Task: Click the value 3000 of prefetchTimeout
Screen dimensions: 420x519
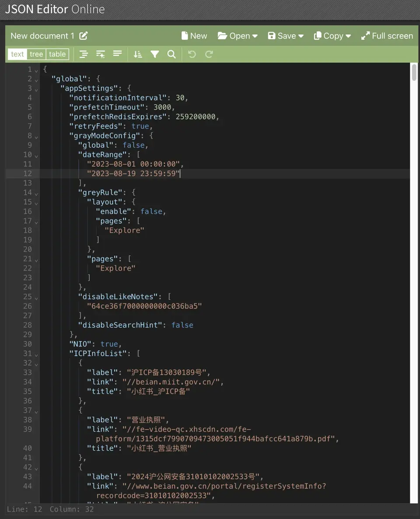Action: [162, 107]
